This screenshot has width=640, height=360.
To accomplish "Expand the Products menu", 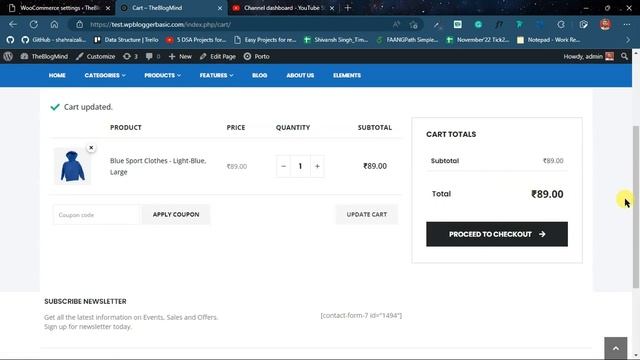I will click(162, 76).
